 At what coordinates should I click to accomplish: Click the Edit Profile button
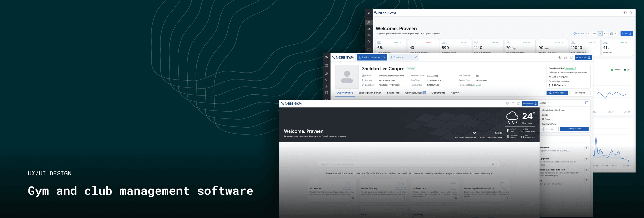click(580, 93)
